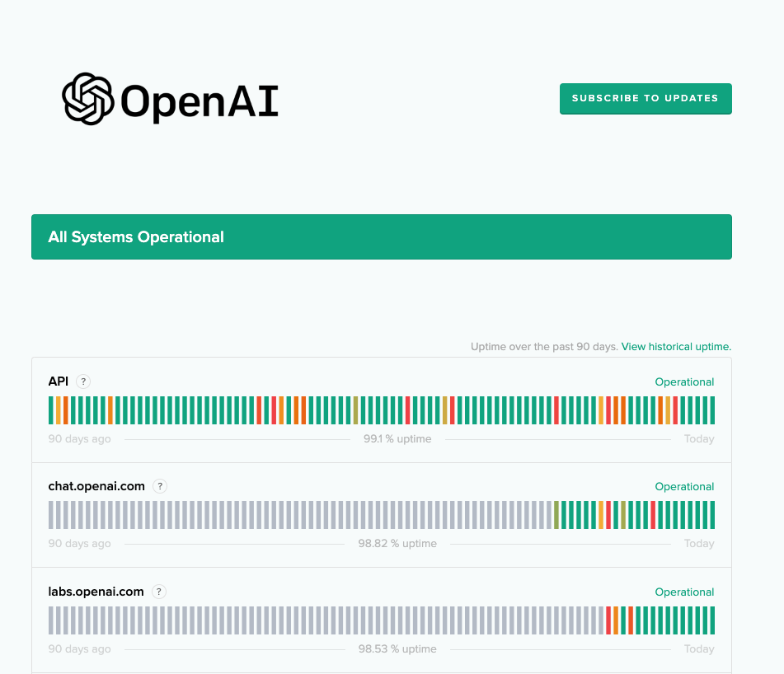Select leftmost bar in API uptime chart
Screen dimensions: 784x674
click(x=51, y=410)
